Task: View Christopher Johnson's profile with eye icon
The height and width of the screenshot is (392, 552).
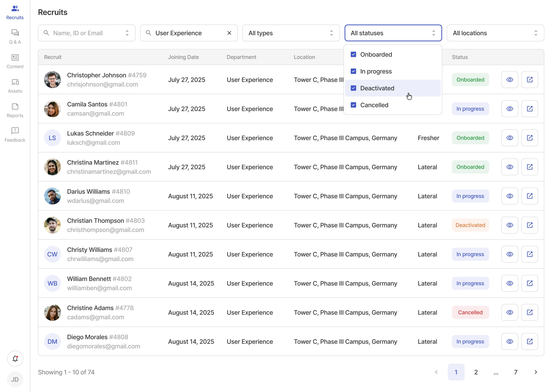Action: click(509, 80)
